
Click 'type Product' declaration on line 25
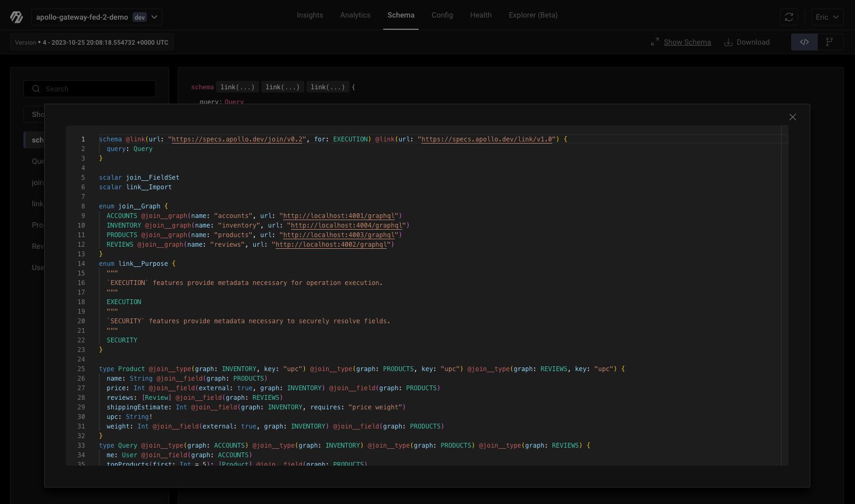tap(122, 369)
